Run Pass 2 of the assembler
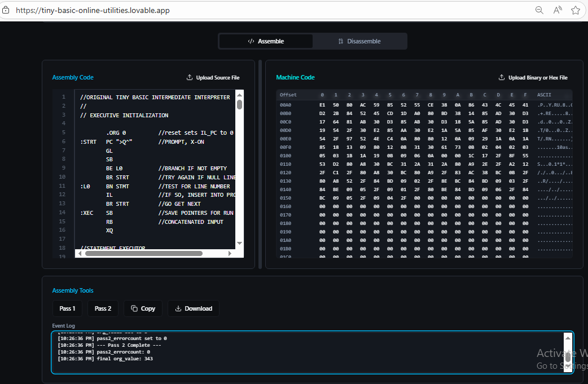The image size is (588, 384). (x=103, y=308)
